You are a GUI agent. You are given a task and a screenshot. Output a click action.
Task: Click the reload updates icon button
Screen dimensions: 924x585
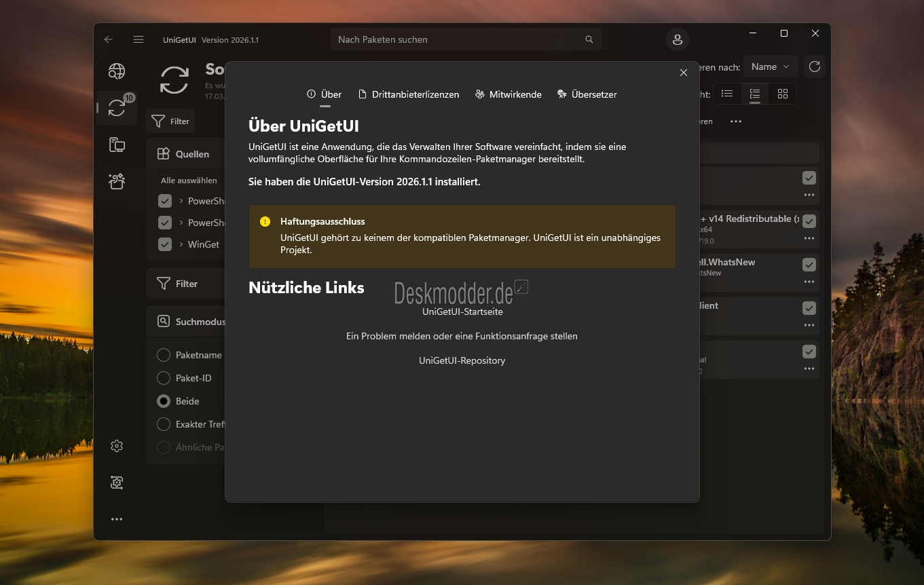tap(815, 67)
